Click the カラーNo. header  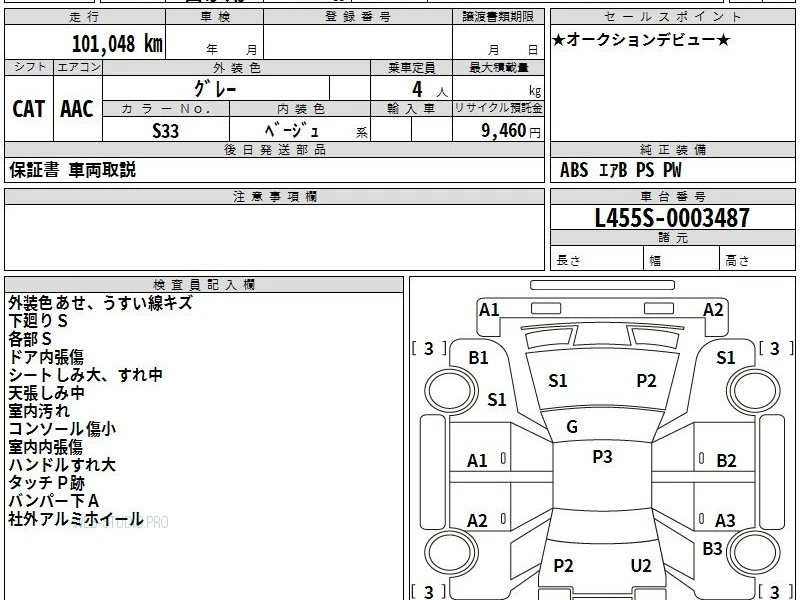click(x=166, y=109)
